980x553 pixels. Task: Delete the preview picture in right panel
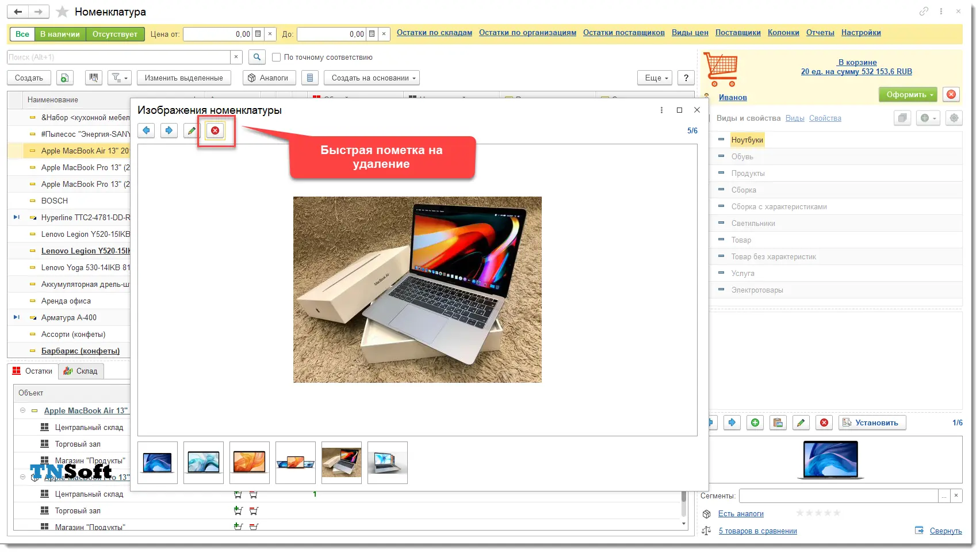pos(824,423)
